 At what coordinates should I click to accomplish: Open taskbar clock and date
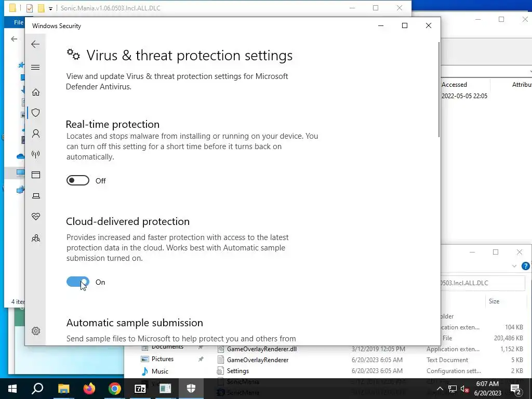pos(487,389)
